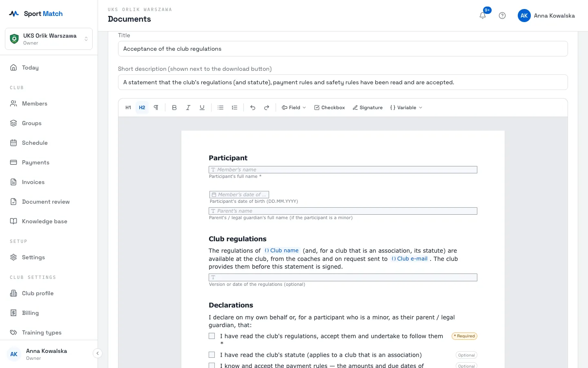Open Anna Kowalska account menu in header
The height and width of the screenshot is (368, 588).
[x=546, y=16]
